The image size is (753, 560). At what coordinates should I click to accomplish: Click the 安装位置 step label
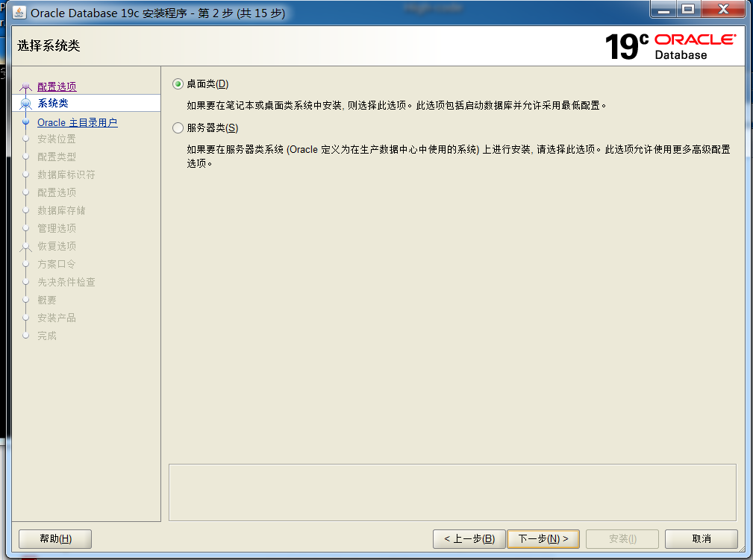pos(57,139)
